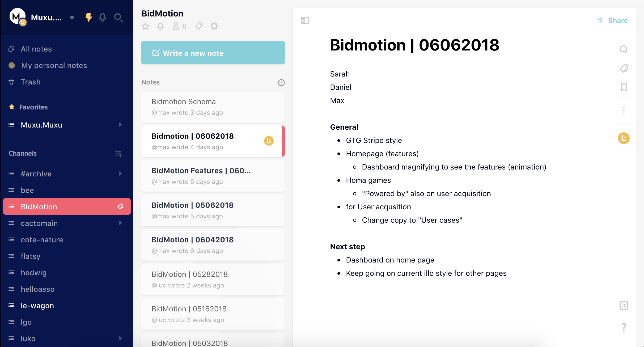644x347 pixels.
Task: Click the tag icon on BidMotion channel row
Action: [121, 206]
